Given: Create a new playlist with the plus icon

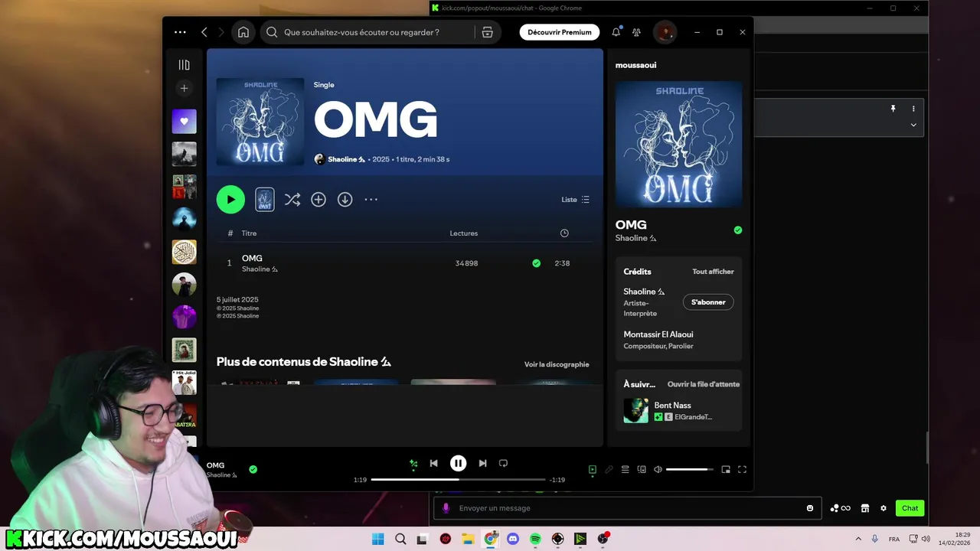Looking at the screenshot, I should tap(184, 88).
